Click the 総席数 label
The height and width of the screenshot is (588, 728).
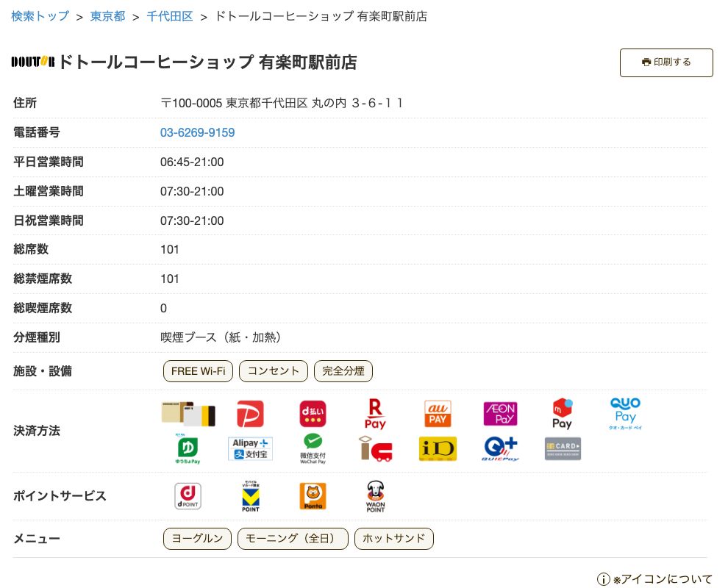click(x=31, y=249)
